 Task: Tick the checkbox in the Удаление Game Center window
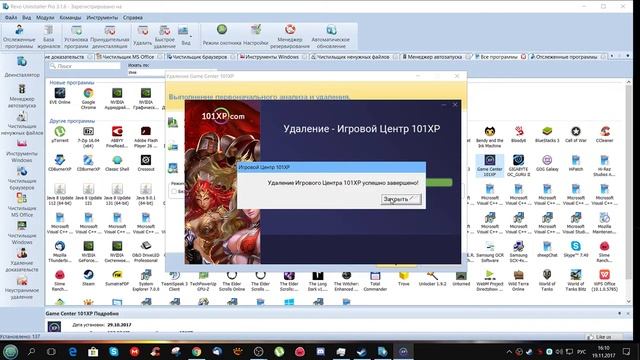click(174, 191)
